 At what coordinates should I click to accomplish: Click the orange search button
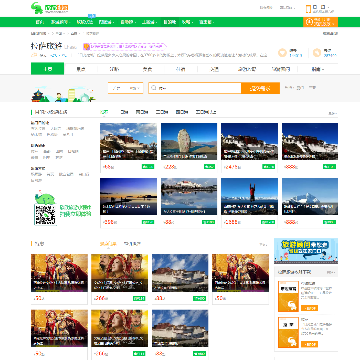tap(260, 88)
